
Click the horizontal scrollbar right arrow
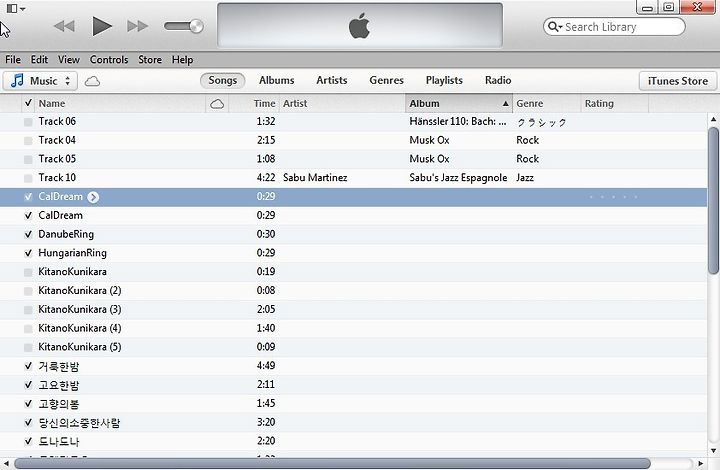[x=701, y=464]
